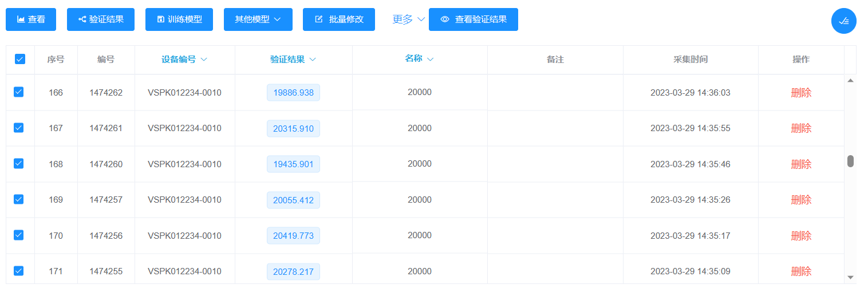
Task: Uncheck the checkbox for row 166
Action: 18,92
